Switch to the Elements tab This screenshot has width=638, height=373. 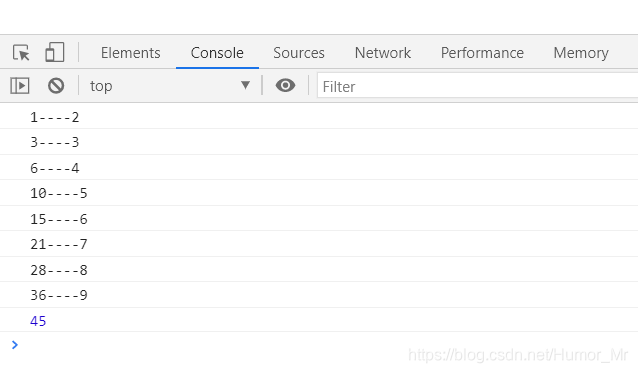tap(131, 53)
